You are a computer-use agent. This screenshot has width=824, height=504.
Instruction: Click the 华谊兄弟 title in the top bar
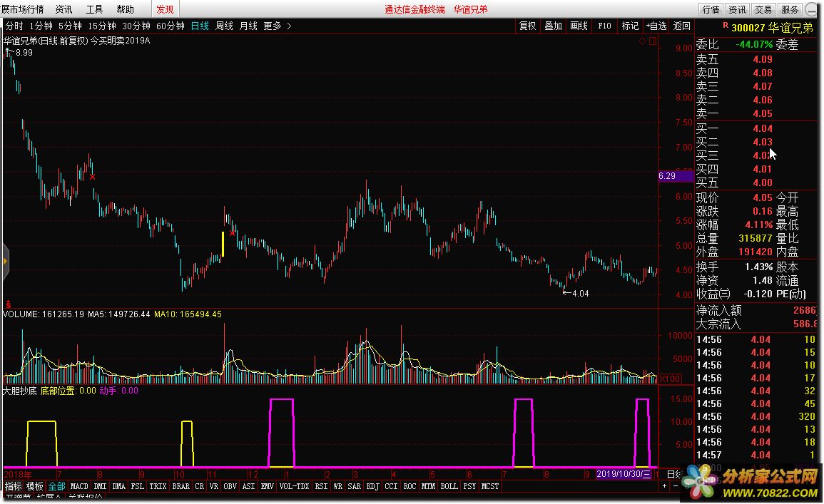click(x=470, y=9)
